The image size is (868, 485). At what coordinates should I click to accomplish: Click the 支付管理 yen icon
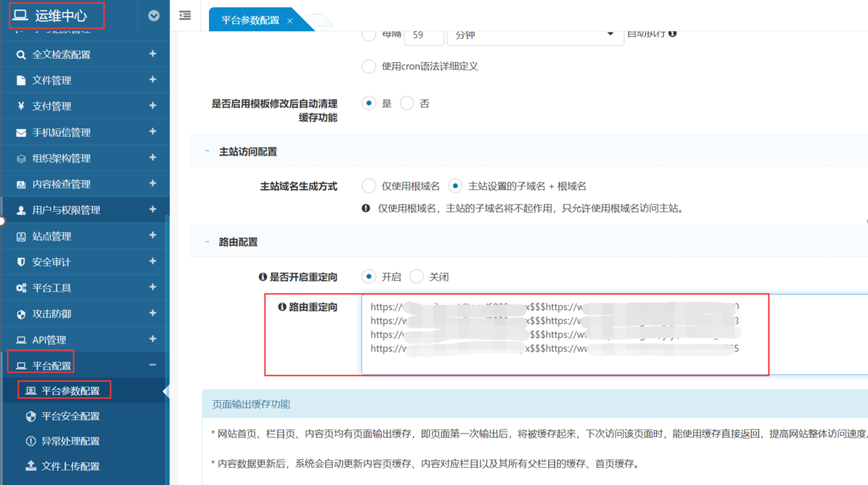(21, 106)
